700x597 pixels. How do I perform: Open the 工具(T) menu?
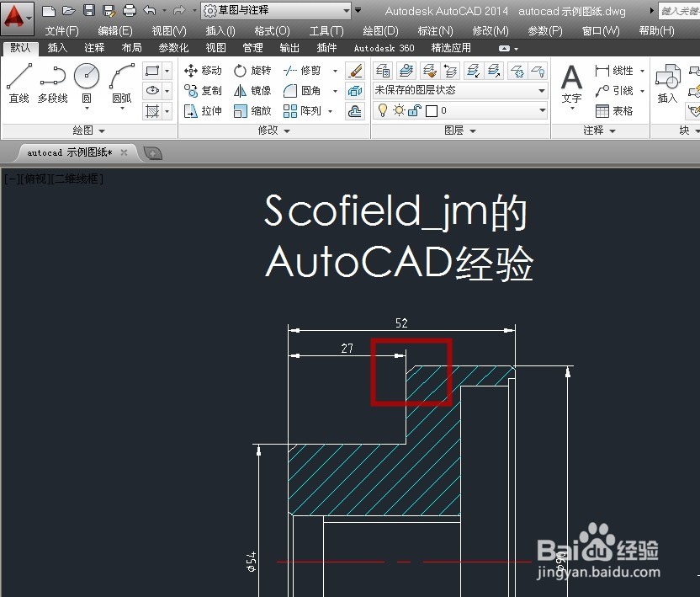(x=327, y=29)
